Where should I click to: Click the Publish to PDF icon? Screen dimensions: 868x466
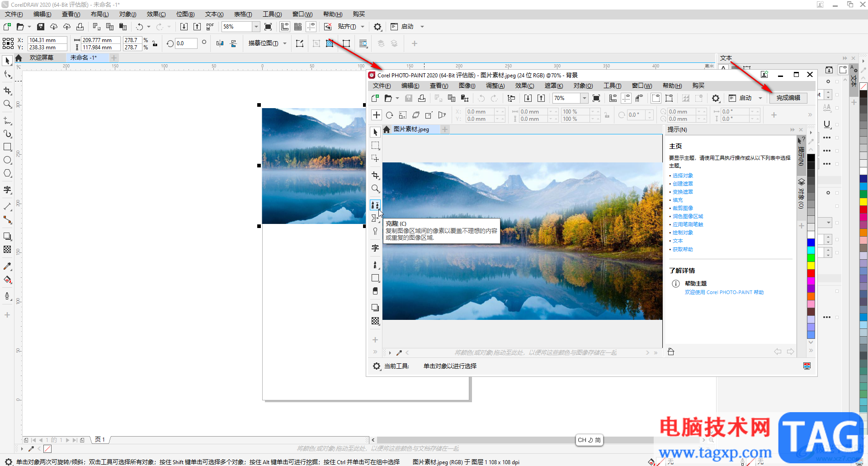[x=210, y=27]
